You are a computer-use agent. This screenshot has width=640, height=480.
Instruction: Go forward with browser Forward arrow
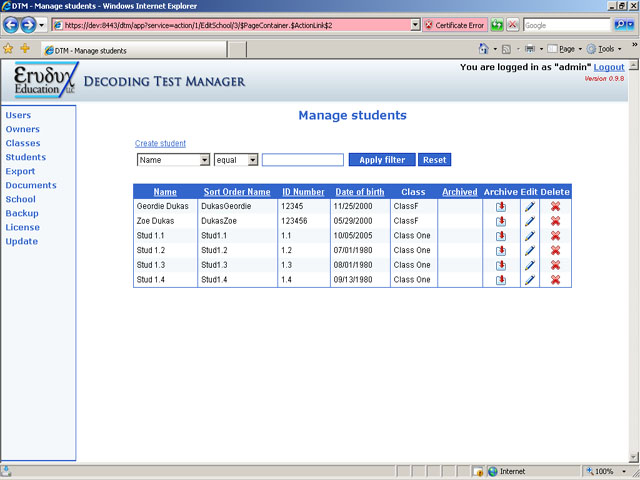28,25
